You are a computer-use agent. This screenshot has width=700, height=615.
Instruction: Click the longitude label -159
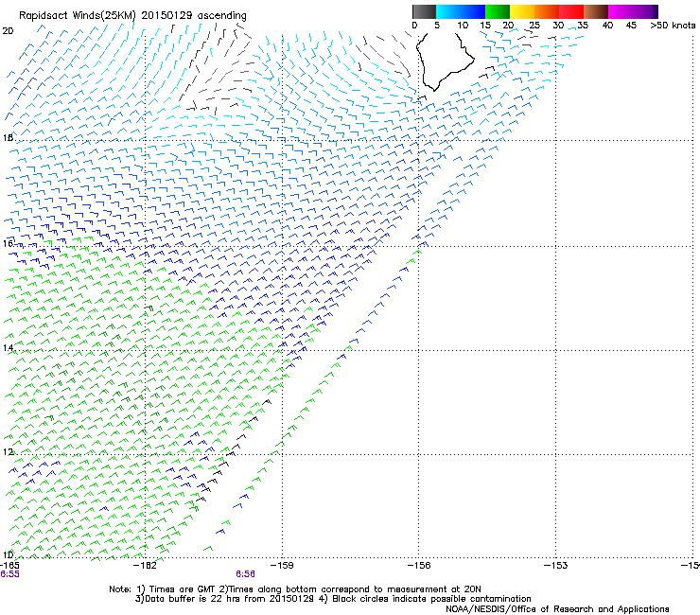[282, 566]
